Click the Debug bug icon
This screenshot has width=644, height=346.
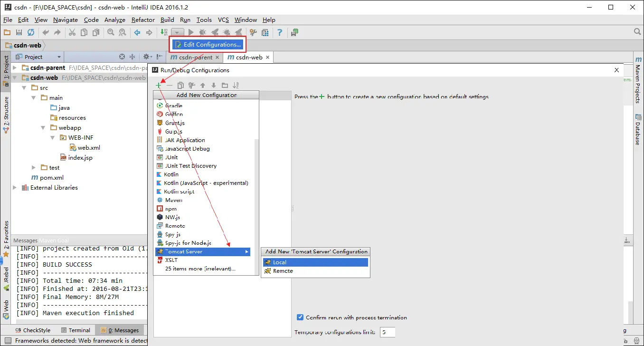[x=203, y=32]
